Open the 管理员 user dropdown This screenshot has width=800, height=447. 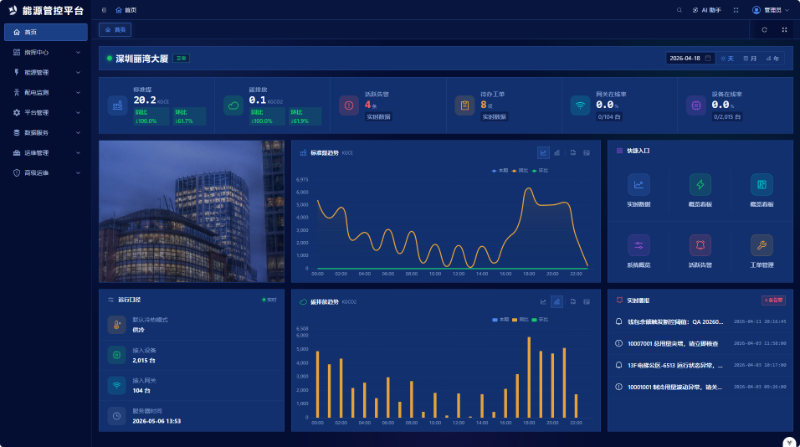point(770,10)
